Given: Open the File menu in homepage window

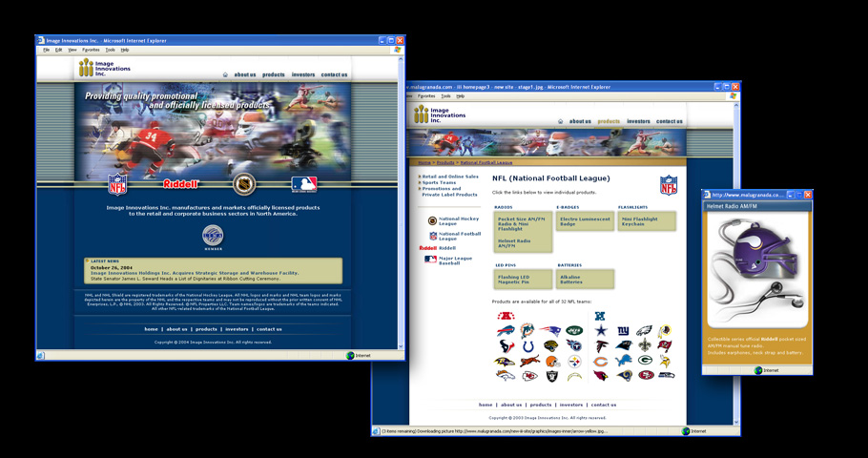Looking at the screenshot, I should pyautogui.click(x=47, y=50).
